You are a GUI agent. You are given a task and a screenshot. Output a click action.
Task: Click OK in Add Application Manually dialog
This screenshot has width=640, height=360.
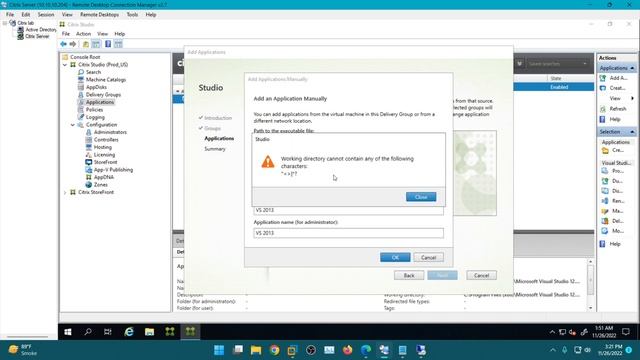pos(395,258)
